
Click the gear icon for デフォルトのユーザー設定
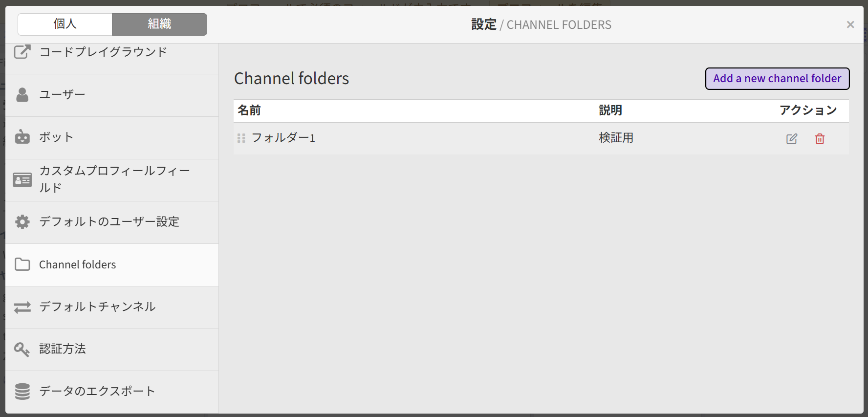22,222
